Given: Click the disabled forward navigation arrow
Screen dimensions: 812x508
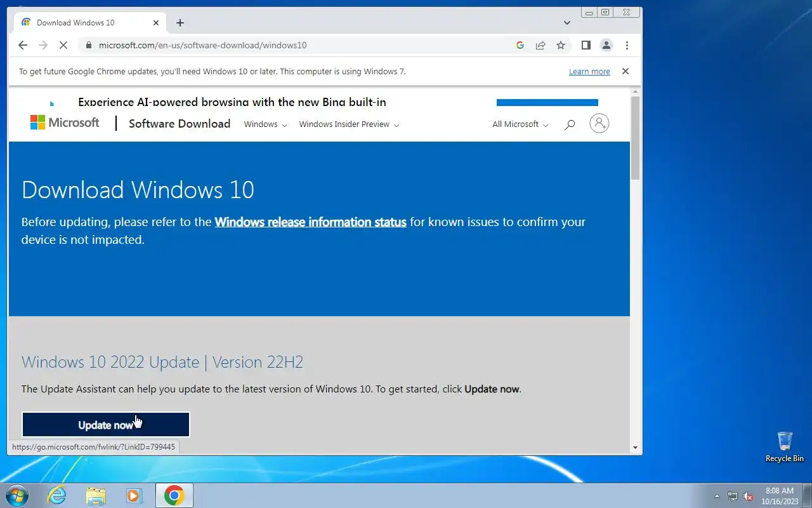Looking at the screenshot, I should pyautogui.click(x=43, y=45).
